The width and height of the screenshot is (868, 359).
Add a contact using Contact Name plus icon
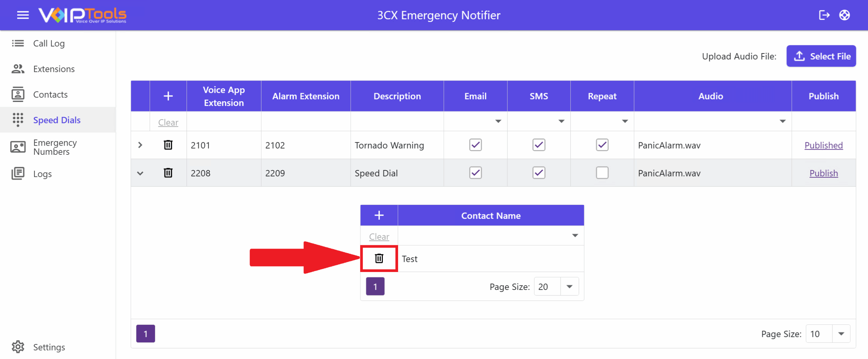pyautogui.click(x=379, y=215)
